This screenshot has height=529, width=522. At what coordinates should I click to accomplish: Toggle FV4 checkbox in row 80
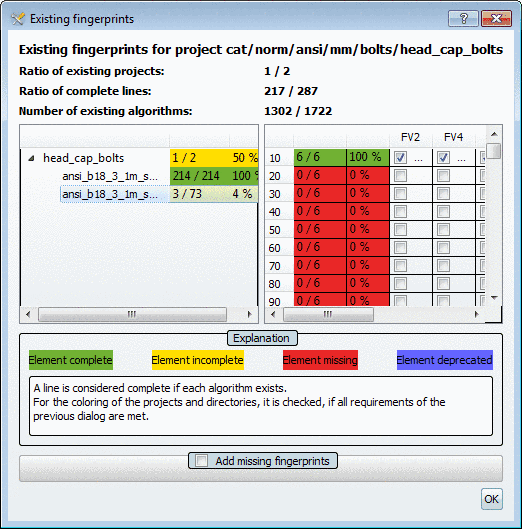443,283
